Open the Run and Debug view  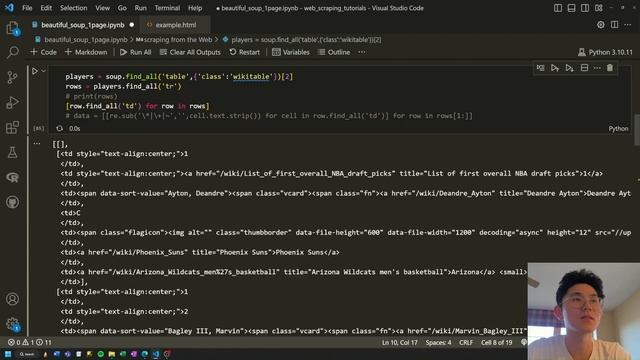click(x=13, y=102)
